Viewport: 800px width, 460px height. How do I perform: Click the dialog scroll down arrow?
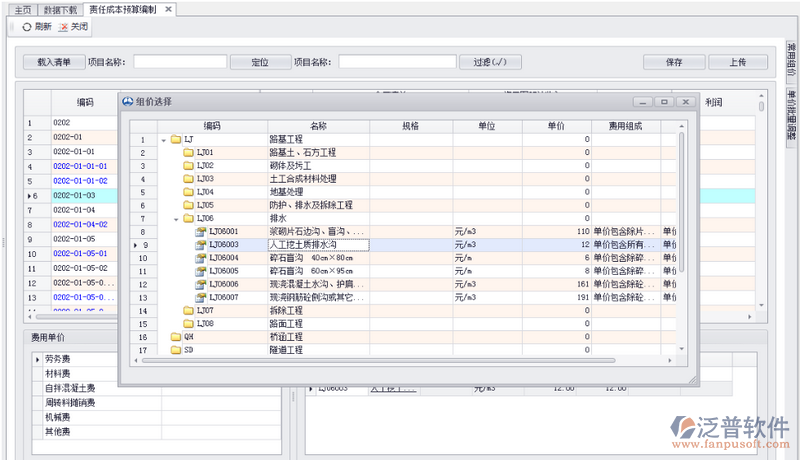tap(682, 349)
